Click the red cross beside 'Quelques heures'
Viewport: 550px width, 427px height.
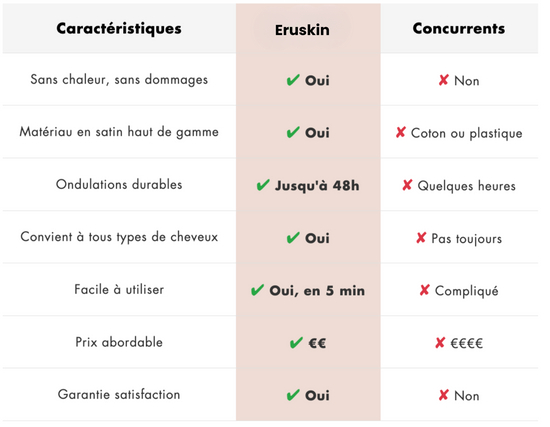coord(407,185)
